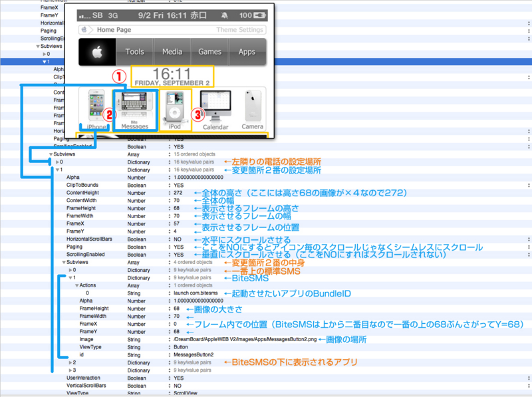Click the String type in Image row

[x=134, y=339]
